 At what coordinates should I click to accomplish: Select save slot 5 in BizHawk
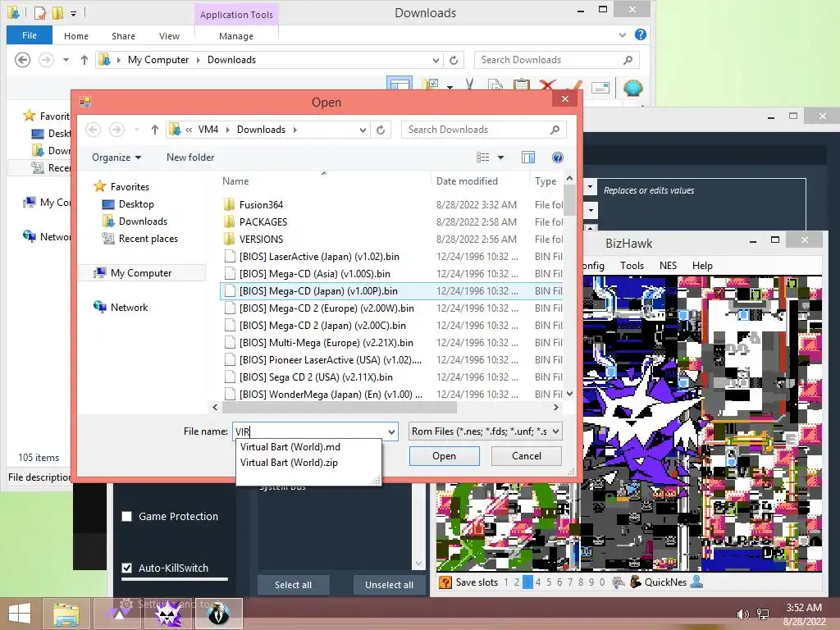point(549,582)
